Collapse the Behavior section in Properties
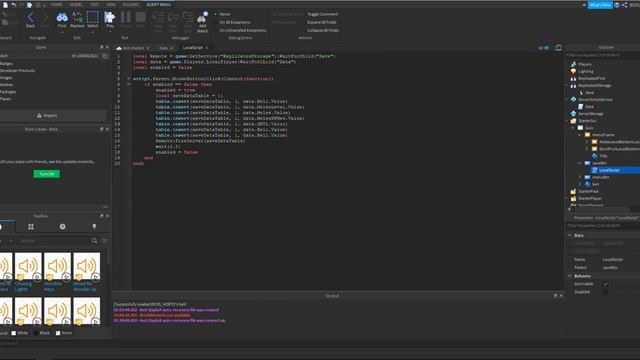Screen dimensions: 640x360 coord(570,276)
